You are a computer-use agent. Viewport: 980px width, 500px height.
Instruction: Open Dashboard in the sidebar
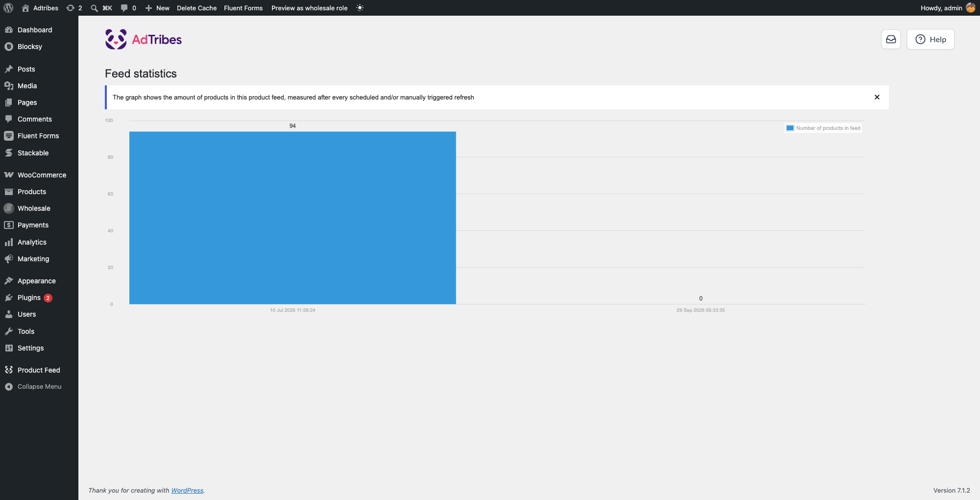click(x=39, y=30)
